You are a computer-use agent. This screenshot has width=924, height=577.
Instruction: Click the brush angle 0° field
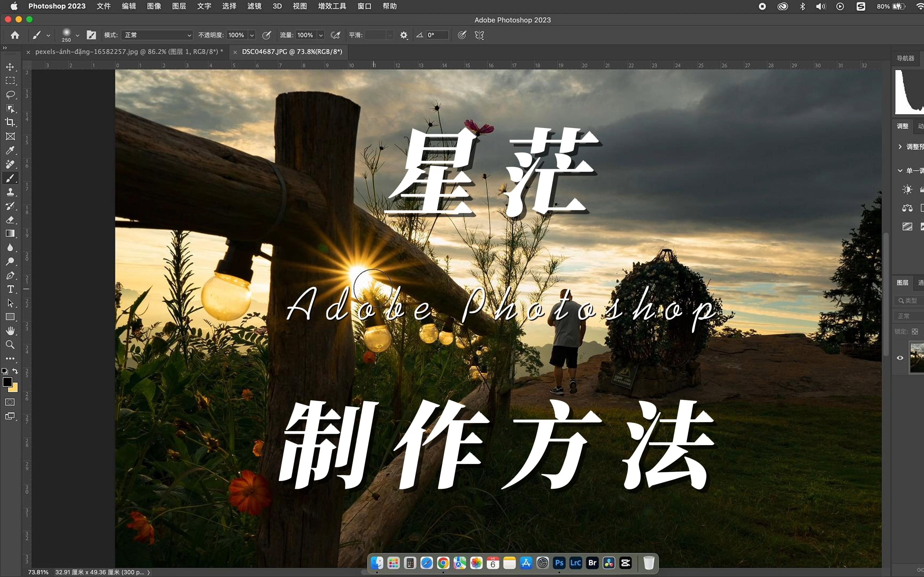point(437,35)
